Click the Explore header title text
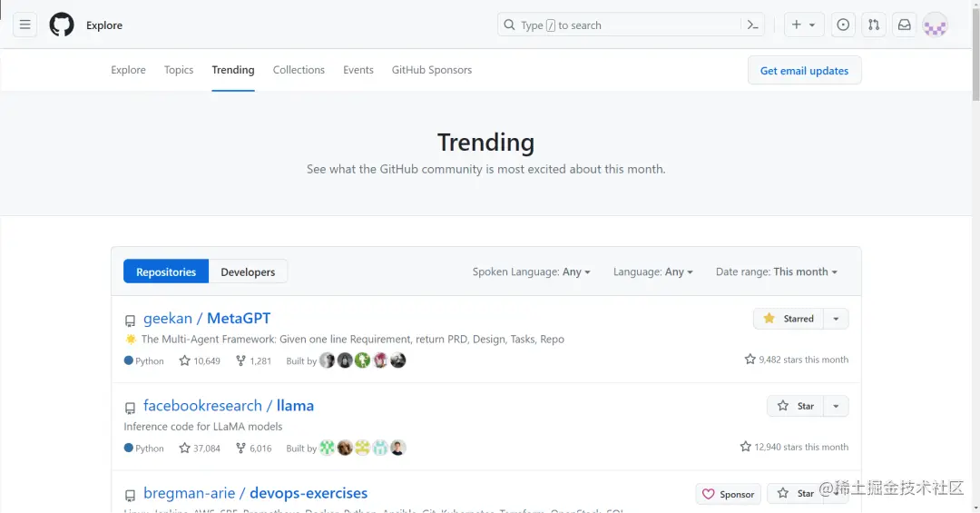 point(104,25)
